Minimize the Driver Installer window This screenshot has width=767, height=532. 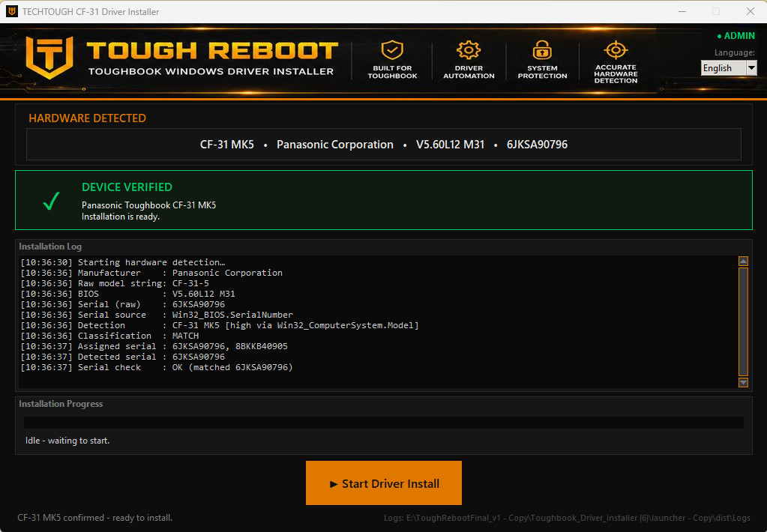pos(682,11)
